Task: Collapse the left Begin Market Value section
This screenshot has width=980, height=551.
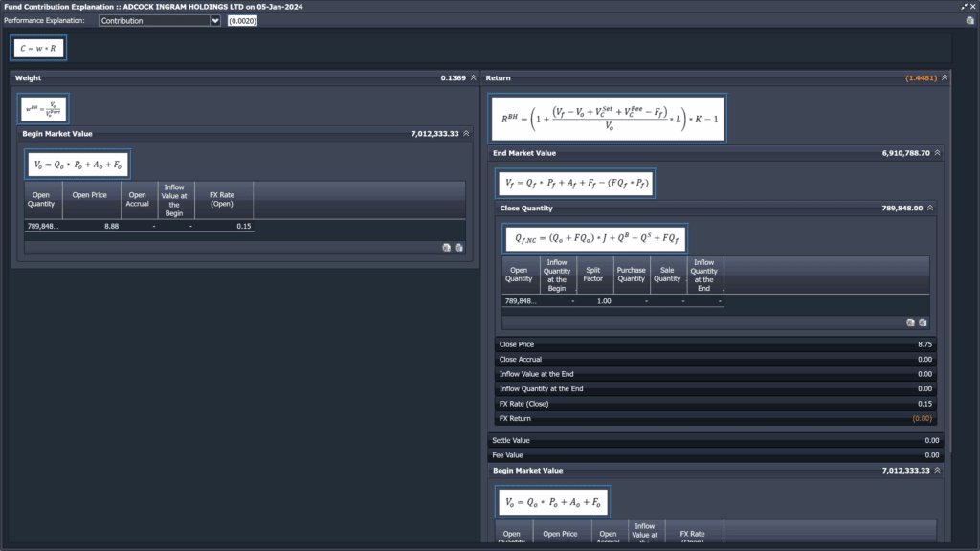Action: click(x=466, y=134)
